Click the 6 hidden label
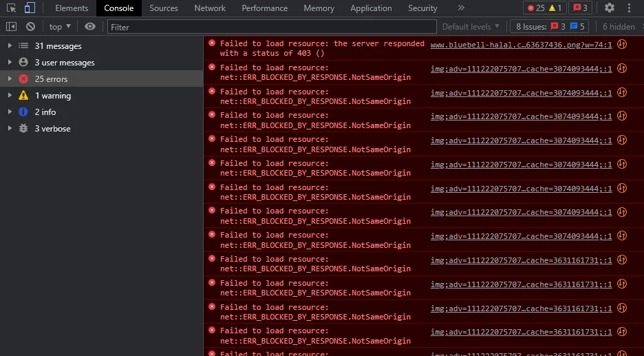The width and height of the screenshot is (644, 356). click(x=619, y=27)
